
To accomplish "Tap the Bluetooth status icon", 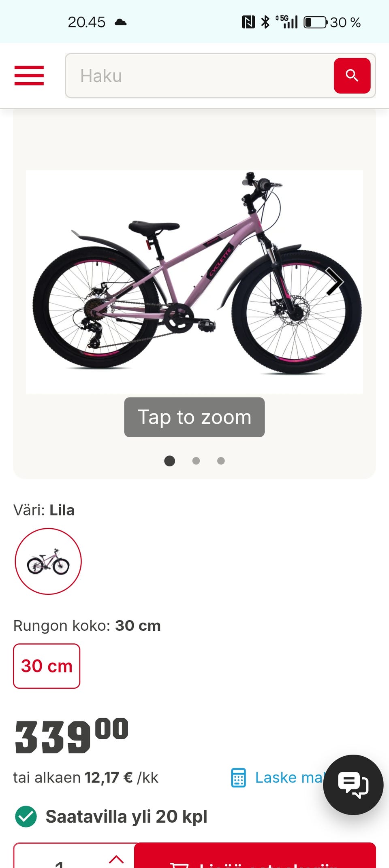I will coord(265,22).
